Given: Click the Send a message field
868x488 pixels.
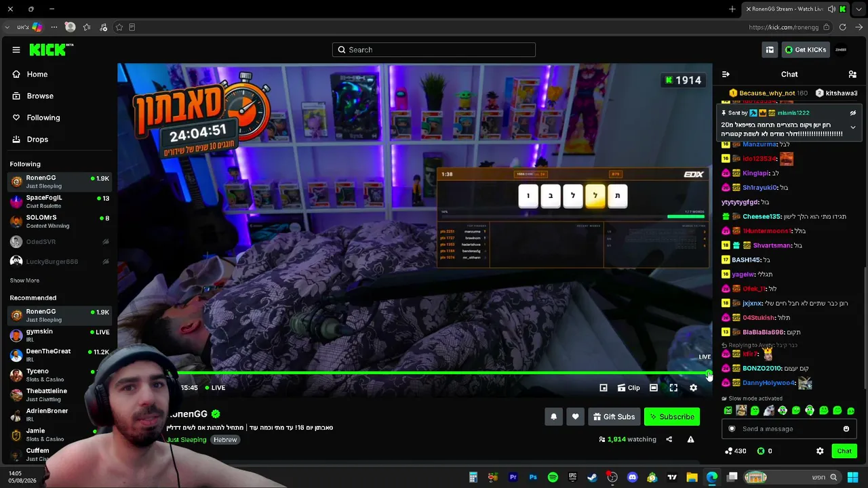Looking at the screenshot, I should click(789, 428).
